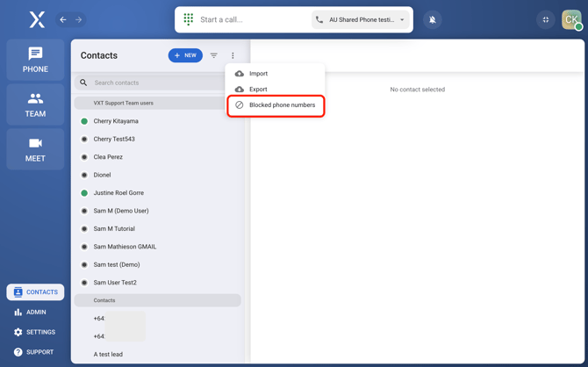The width and height of the screenshot is (588, 367).
Task: Click the search magnifier icon
Action: click(x=83, y=83)
